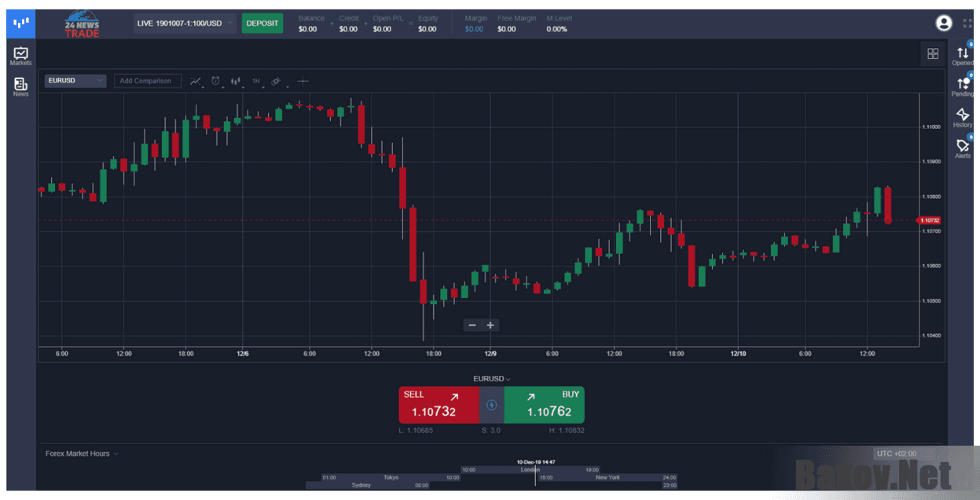
Task: Open the alarm clock timer tool
Action: tap(215, 81)
